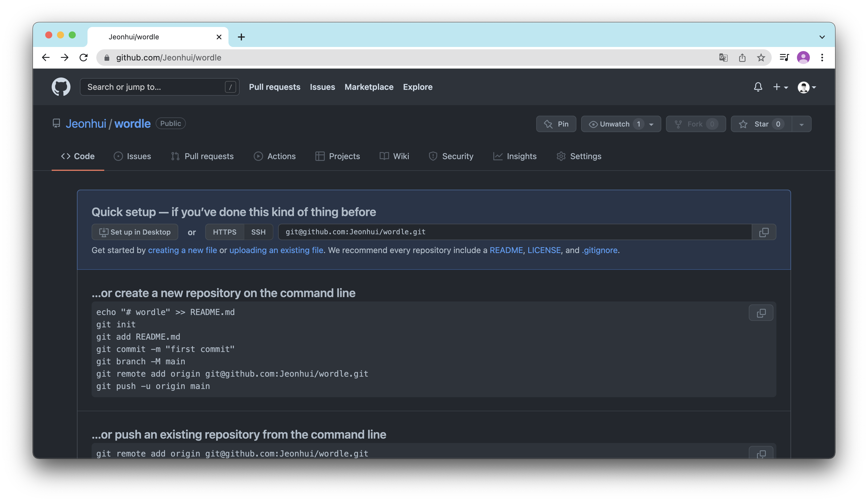Viewport: 868px width, 502px height.
Task: Open repository Settings tab
Action: coord(579,156)
